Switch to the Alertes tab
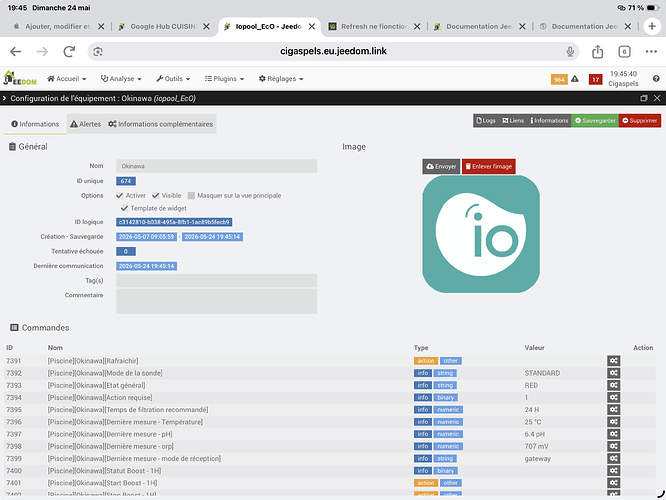 pyautogui.click(x=85, y=124)
